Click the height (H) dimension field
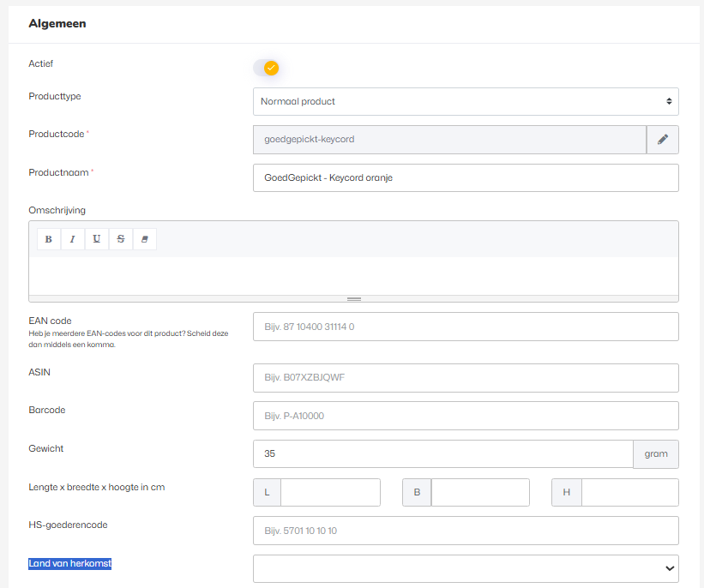 point(629,493)
